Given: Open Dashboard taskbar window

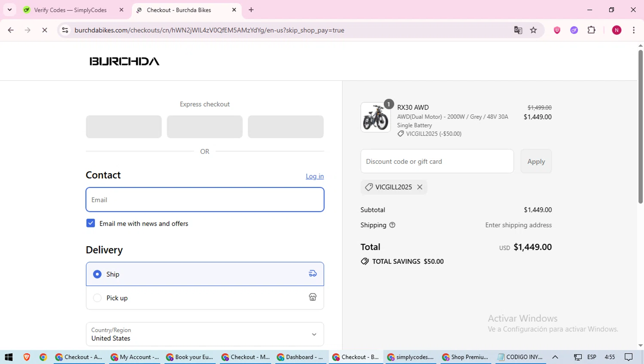Looking at the screenshot, I should pyautogui.click(x=301, y=357).
